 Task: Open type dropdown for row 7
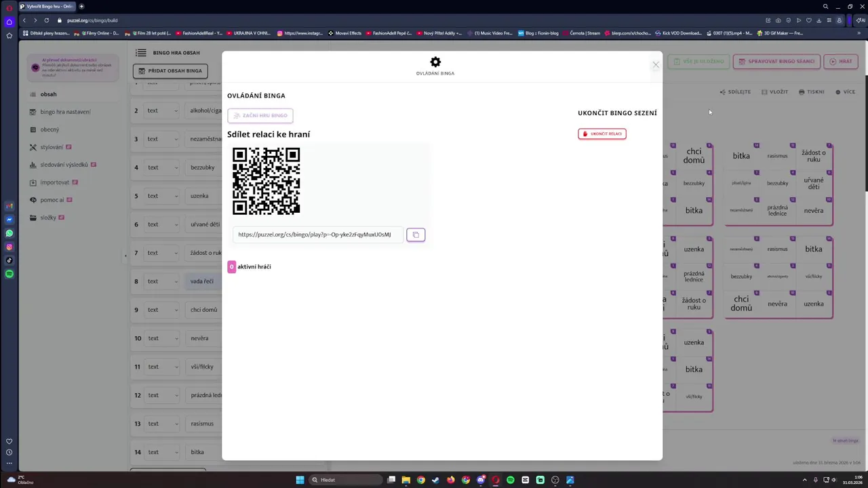coord(163,253)
